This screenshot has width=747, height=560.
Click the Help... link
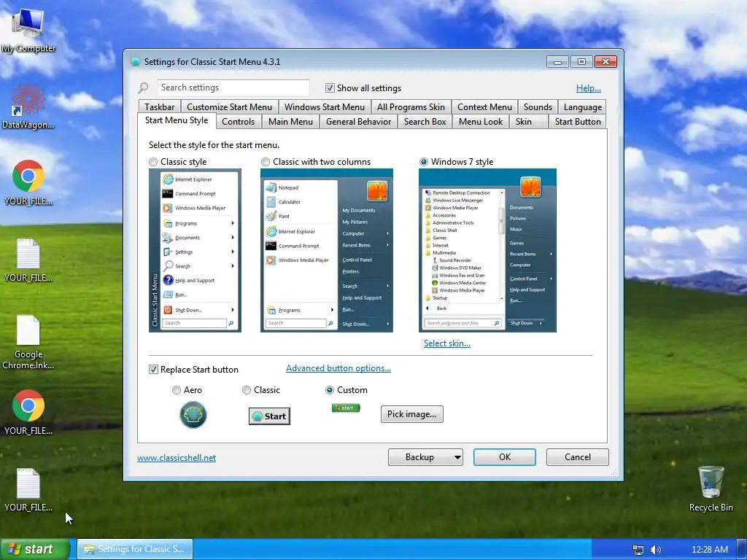(589, 88)
